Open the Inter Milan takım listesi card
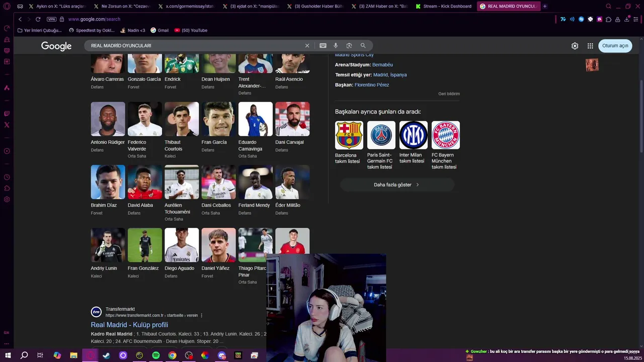 pos(413,143)
